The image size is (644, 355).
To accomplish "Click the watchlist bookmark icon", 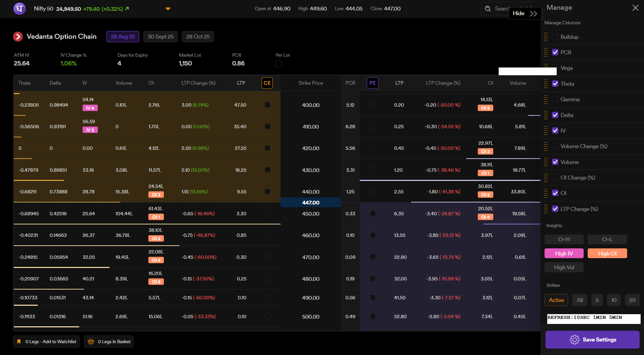I will 19,342.
